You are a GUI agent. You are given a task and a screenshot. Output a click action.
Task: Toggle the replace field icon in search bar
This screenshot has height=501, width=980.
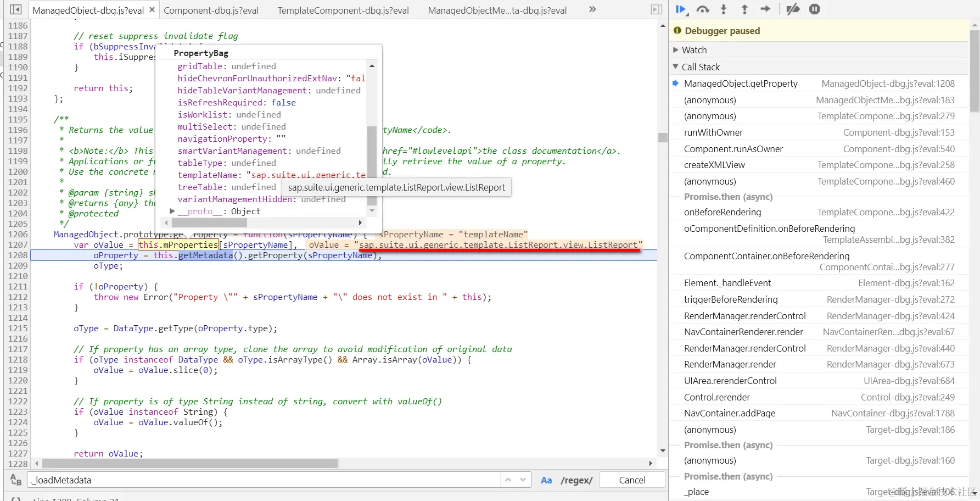pyautogui.click(x=16, y=480)
